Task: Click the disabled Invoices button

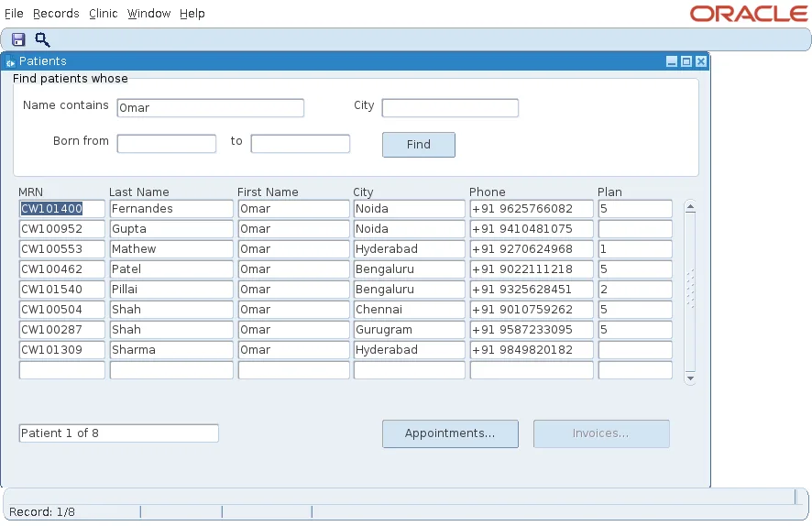Action: click(x=601, y=433)
